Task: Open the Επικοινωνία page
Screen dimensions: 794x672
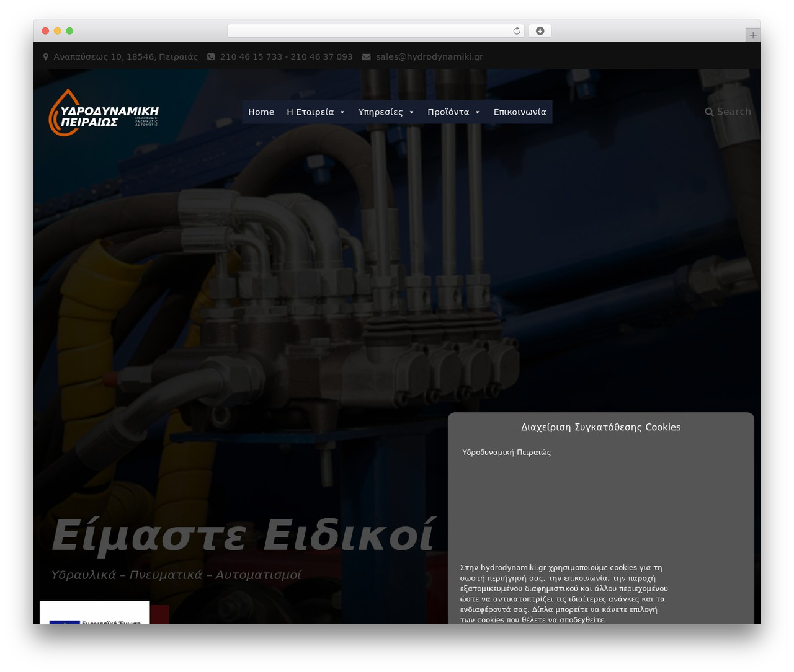Action: 520,112
